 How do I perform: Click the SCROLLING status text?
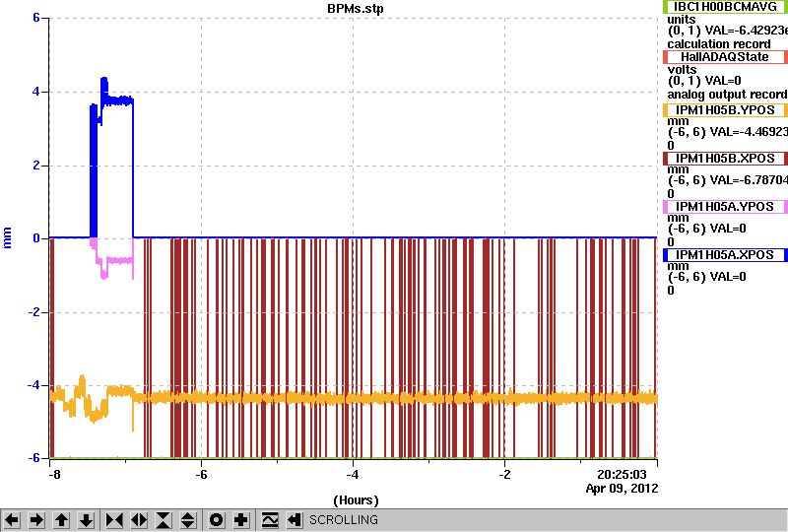343,520
